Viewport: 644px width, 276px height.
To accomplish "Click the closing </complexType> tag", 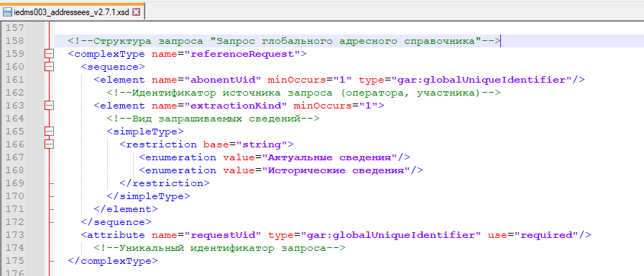I will (x=113, y=261).
